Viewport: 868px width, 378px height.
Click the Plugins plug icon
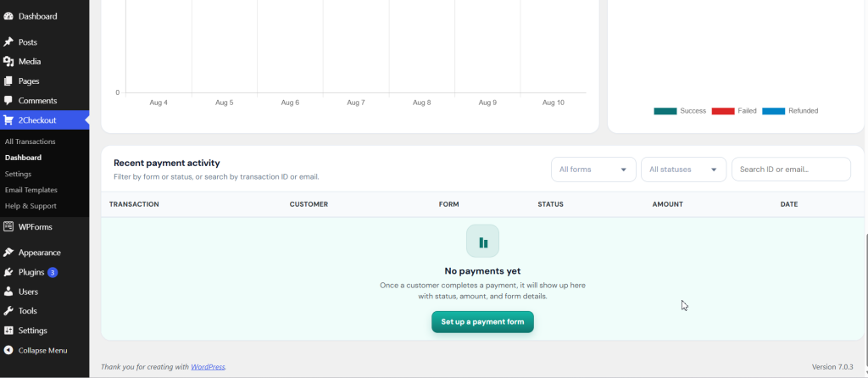pos(8,272)
